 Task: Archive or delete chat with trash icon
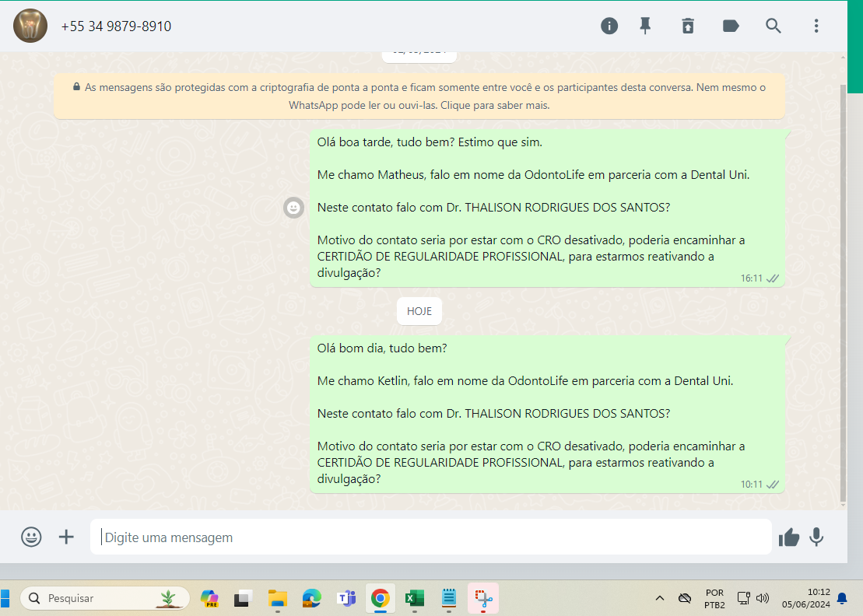688,26
